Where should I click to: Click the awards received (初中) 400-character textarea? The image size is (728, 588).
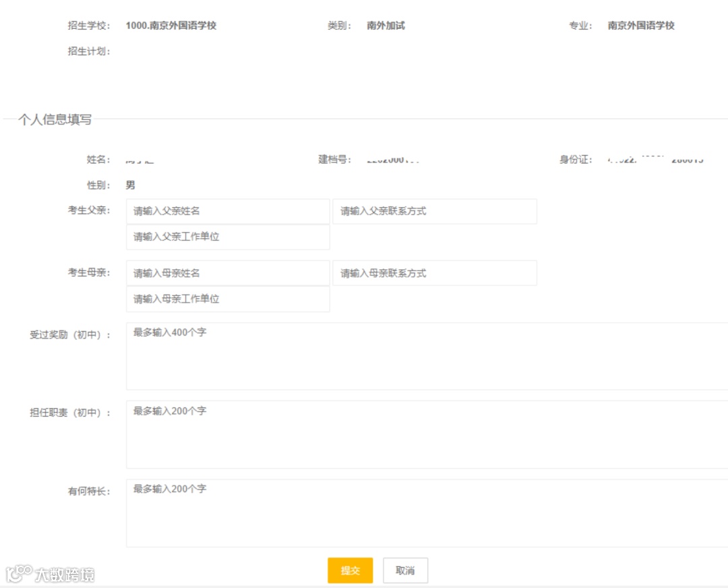427,356
